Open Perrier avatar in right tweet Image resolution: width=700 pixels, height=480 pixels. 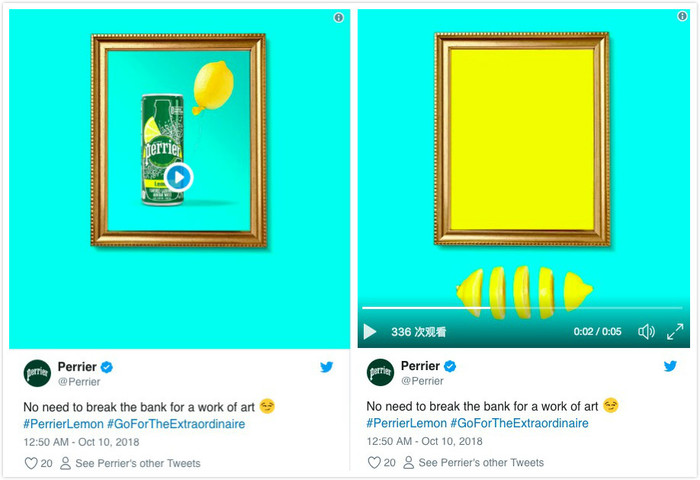coord(380,372)
